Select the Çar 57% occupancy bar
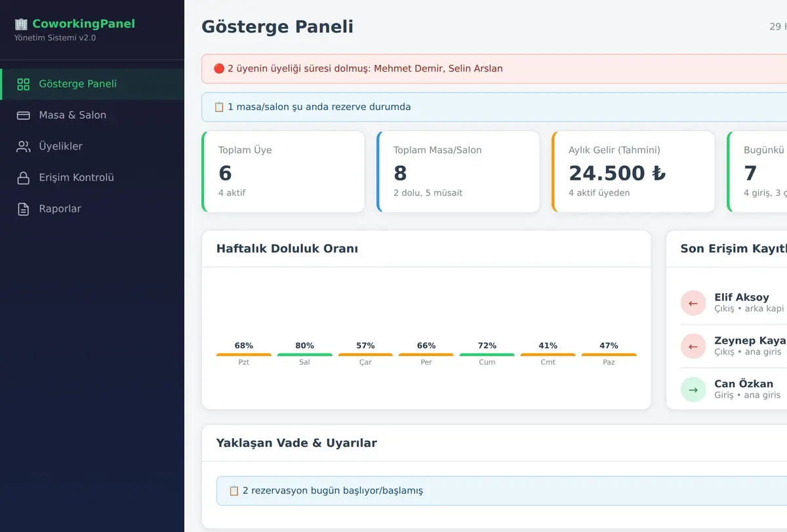 365,355
